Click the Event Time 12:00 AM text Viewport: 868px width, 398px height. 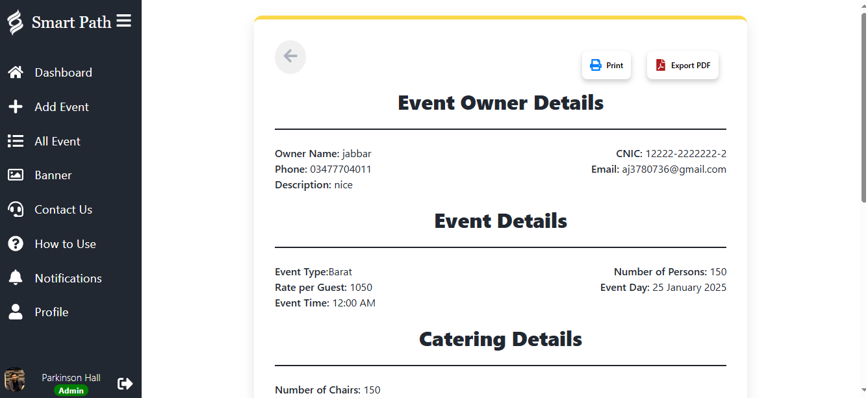pos(325,303)
